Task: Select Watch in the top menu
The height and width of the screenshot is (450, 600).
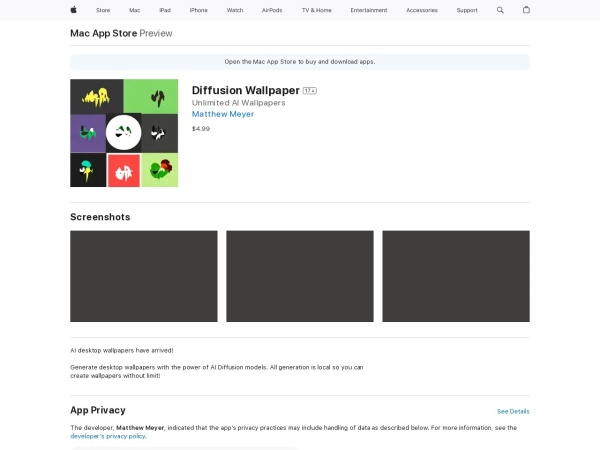Action: 235,10
